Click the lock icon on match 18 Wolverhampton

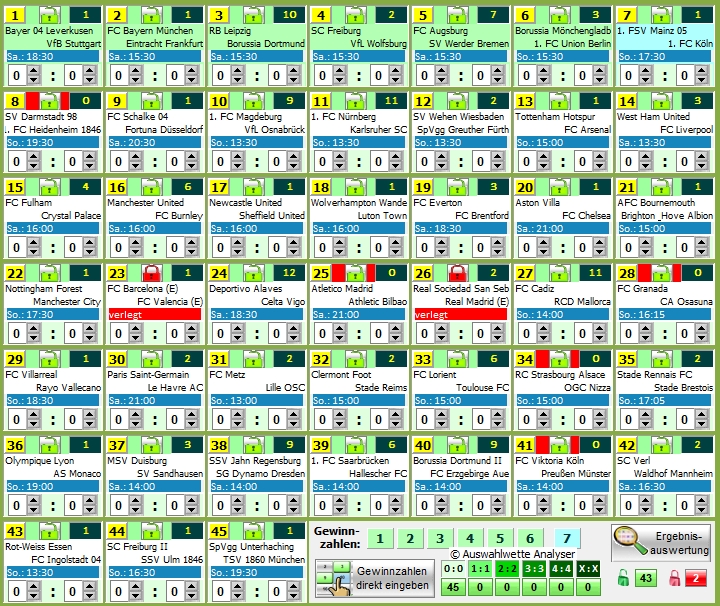(x=356, y=187)
